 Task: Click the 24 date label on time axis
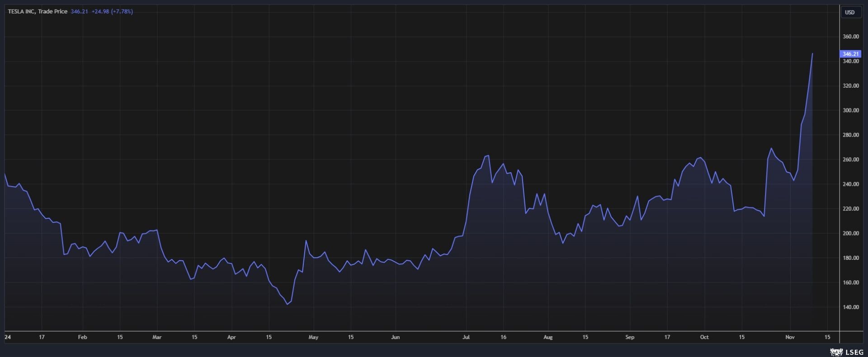[x=8, y=337]
